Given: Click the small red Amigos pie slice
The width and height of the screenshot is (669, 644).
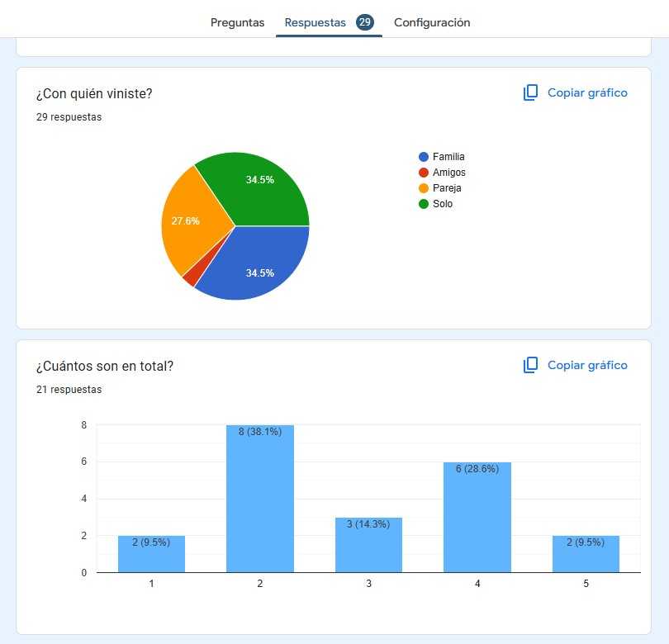Looking at the screenshot, I should (195, 274).
